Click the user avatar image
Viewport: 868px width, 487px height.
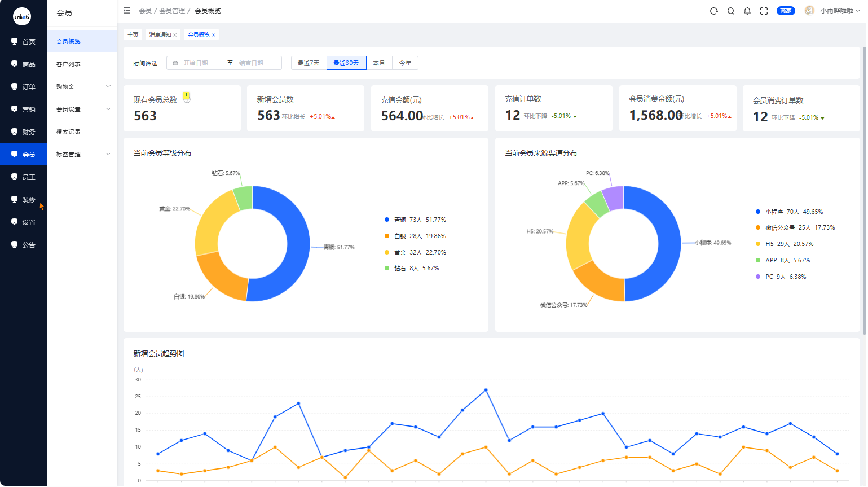tap(810, 11)
